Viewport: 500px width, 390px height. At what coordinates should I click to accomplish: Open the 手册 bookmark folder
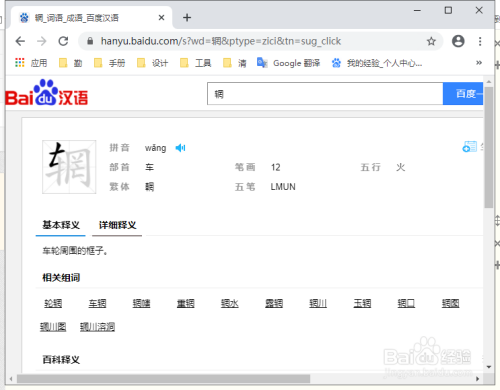tap(110, 63)
